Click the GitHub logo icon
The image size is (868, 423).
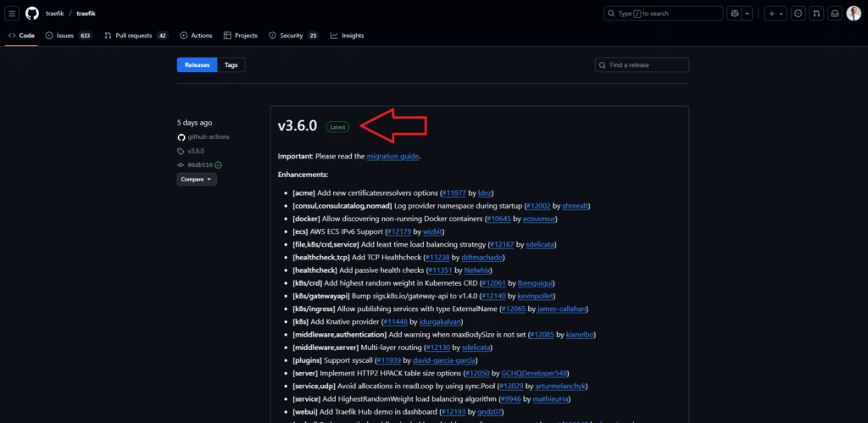[x=32, y=14]
